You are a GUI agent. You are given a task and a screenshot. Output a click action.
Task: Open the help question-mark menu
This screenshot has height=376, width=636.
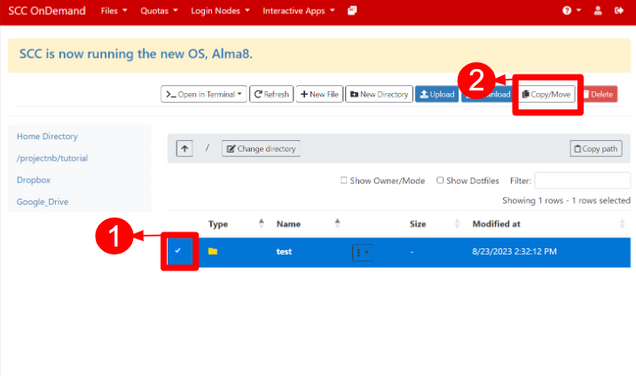572,11
